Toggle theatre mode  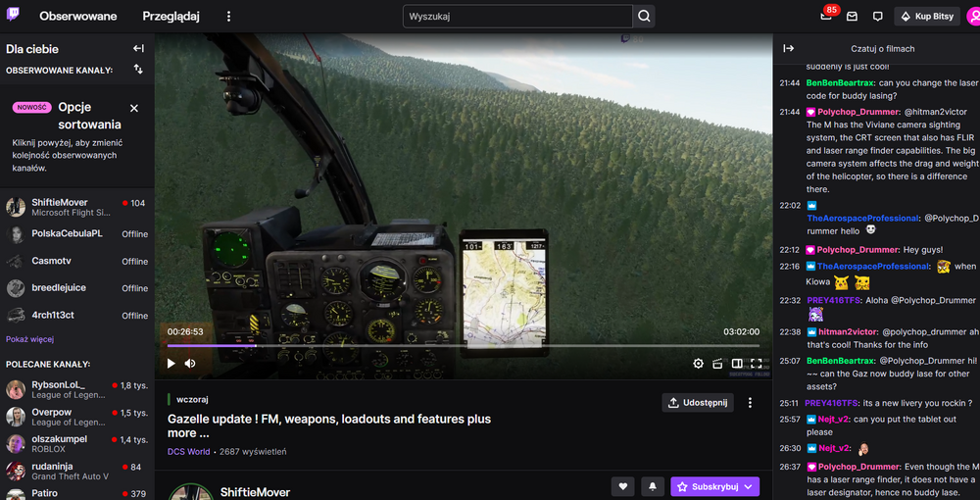pos(737,363)
